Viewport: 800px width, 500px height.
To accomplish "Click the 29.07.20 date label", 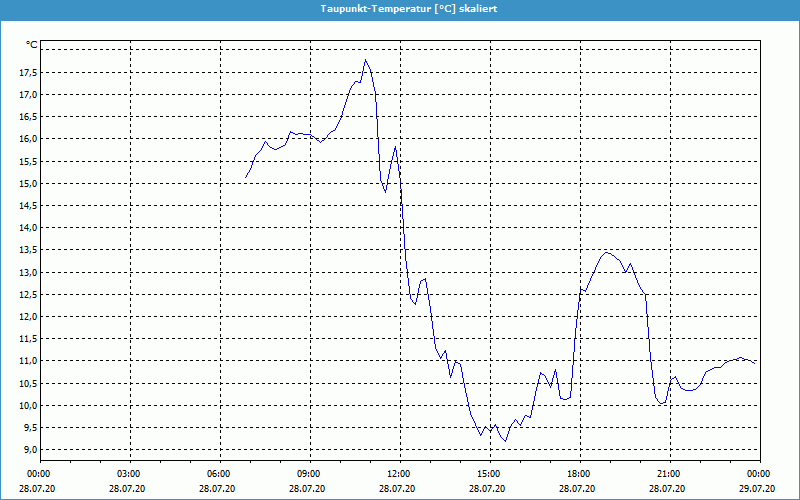I will 757,489.
